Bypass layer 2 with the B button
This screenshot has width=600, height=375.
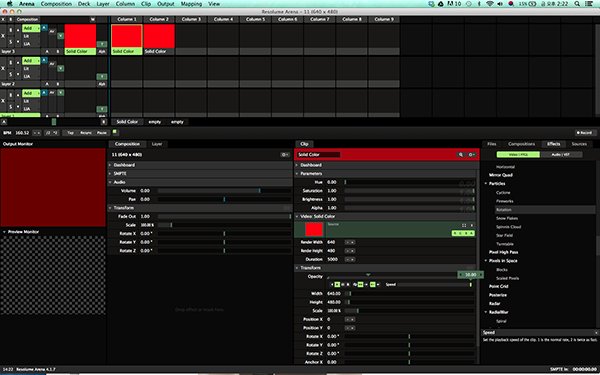[x=11, y=62]
